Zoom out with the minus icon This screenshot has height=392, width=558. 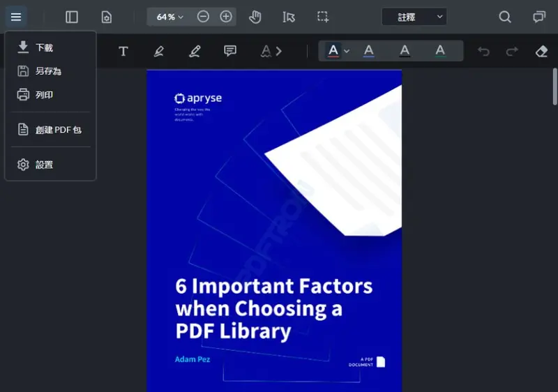[203, 17]
